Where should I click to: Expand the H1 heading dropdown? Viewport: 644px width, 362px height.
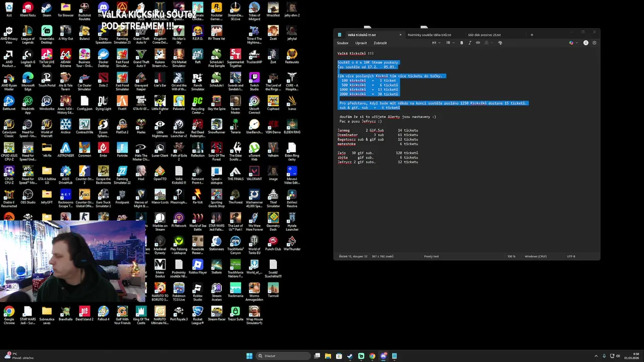[435, 43]
